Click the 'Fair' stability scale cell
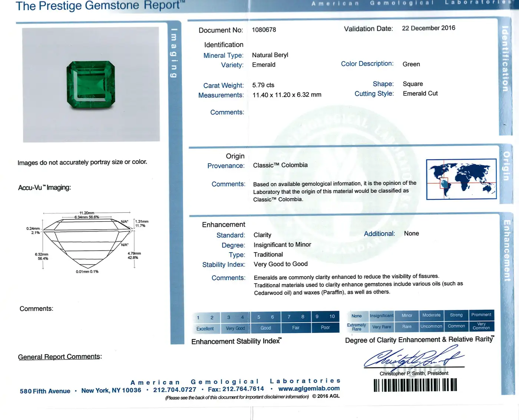The height and width of the screenshot is (420, 519). click(296, 327)
